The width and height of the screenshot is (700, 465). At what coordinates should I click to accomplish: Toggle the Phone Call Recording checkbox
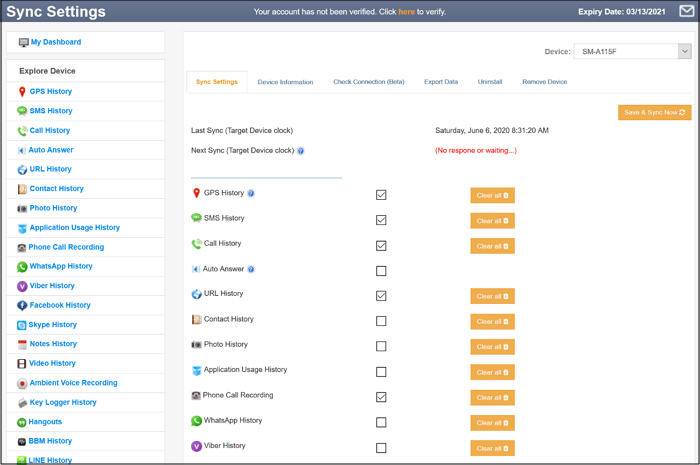coord(381,397)
